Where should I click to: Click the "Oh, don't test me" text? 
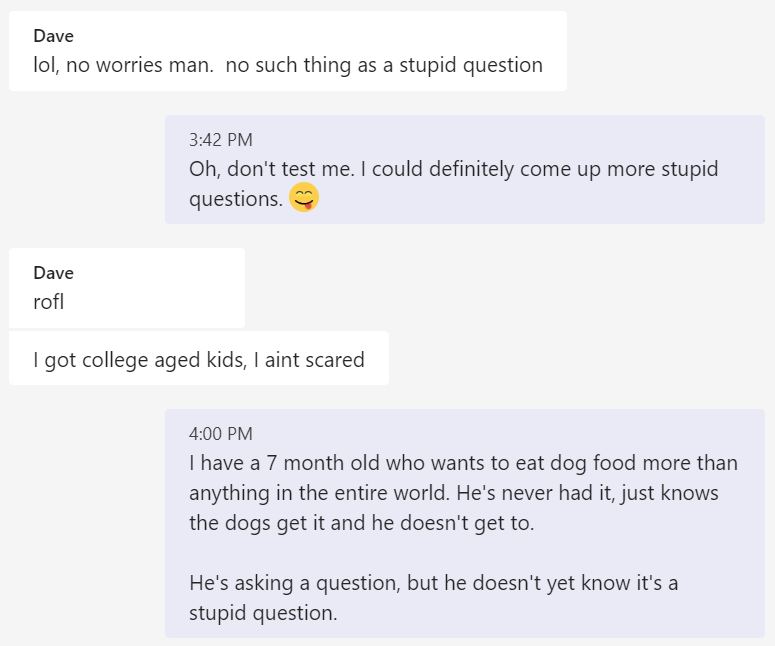click(x=271, y=169)
